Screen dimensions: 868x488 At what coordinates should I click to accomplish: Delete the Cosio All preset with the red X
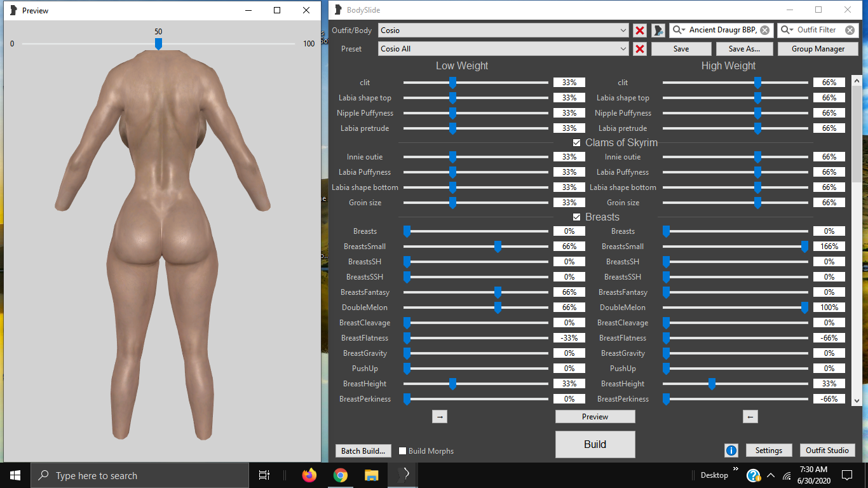[640, 49]
